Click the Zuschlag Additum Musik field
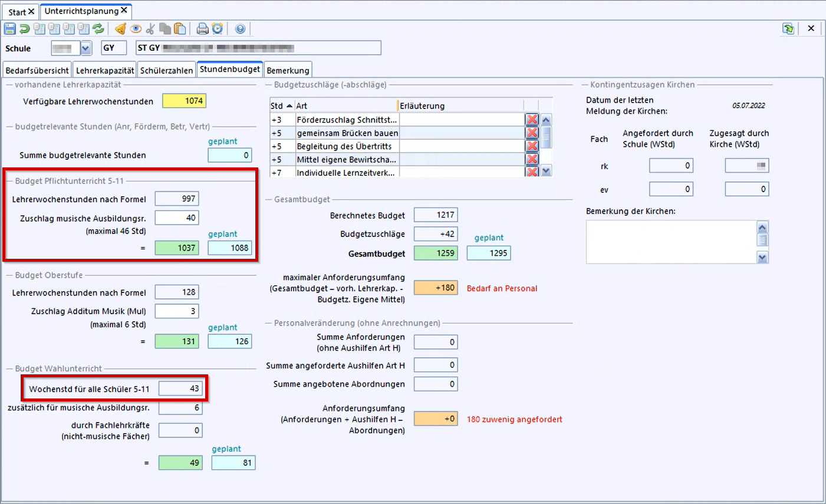Image resolution: width=826 pixels, height=504 pixels. [177, 311]
